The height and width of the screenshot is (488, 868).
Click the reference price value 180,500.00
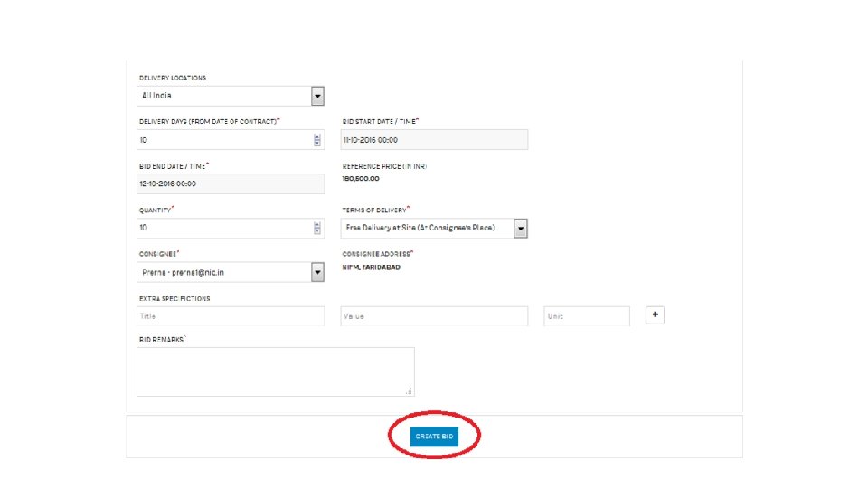point(361,179)
